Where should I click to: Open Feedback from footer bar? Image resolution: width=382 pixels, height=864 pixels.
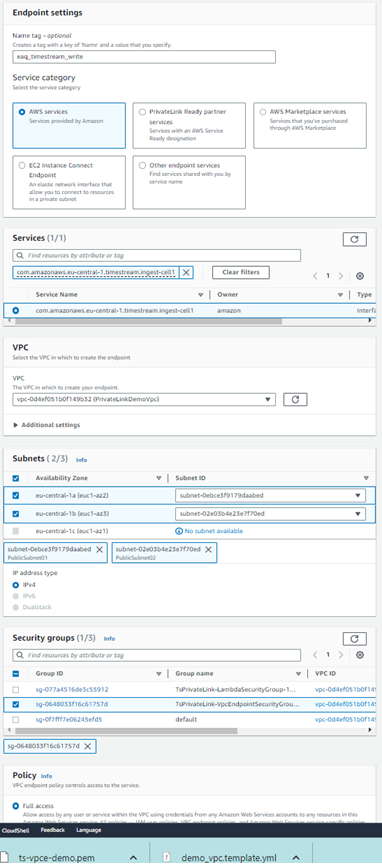pyautogui.click(x=52, y=830)
